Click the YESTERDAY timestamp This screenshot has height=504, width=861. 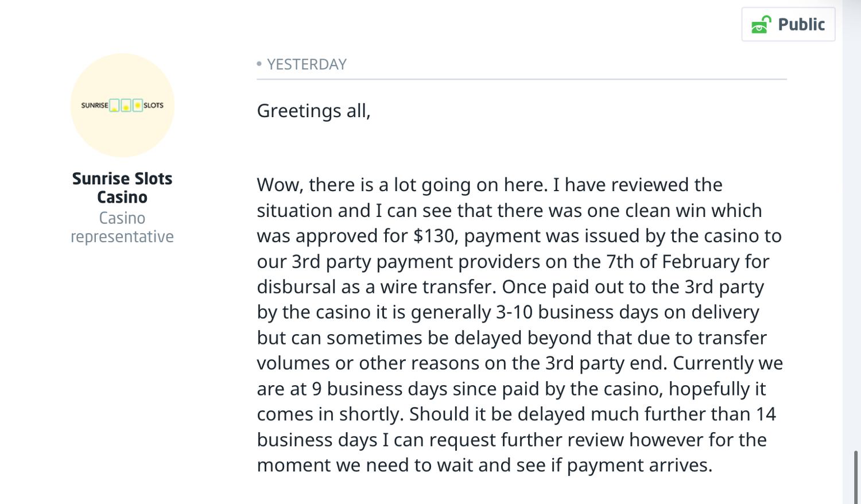[307, 64]
